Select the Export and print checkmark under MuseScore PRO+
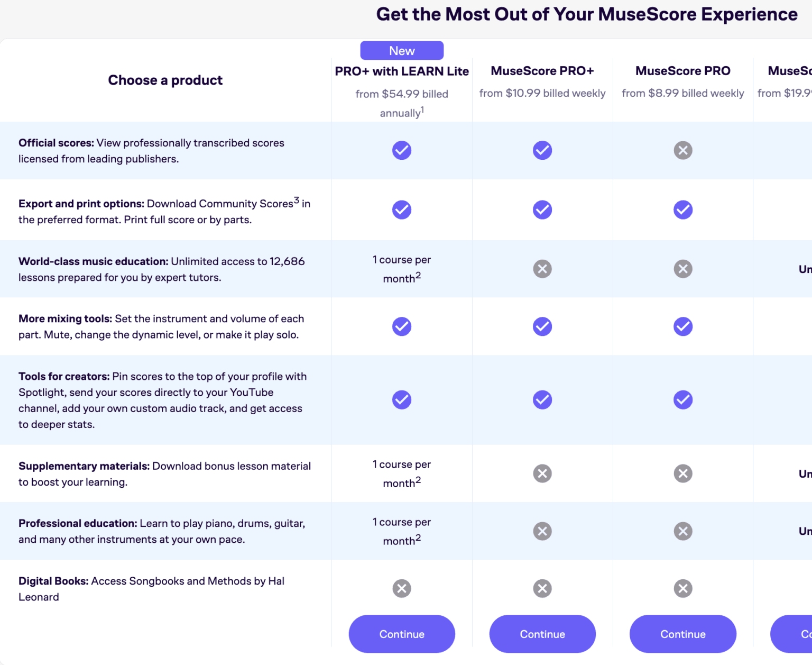This screenshot has height=665, width=812. 542,209
